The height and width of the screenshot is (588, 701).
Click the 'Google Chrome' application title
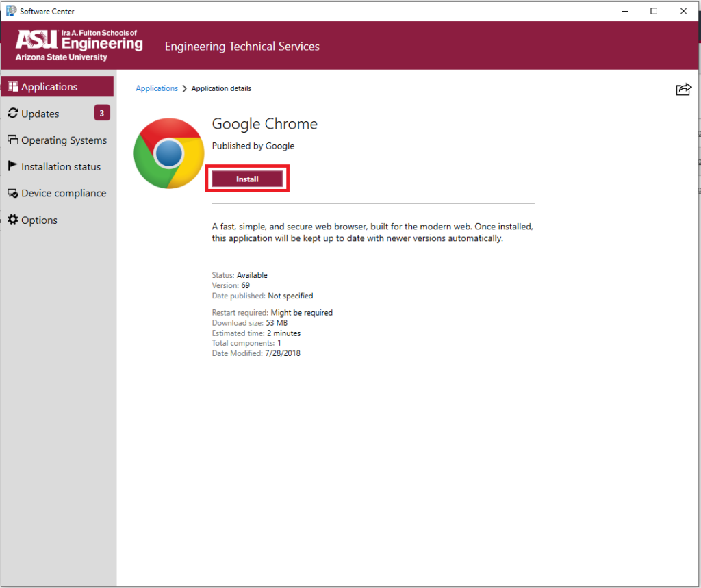pos(265,124)
